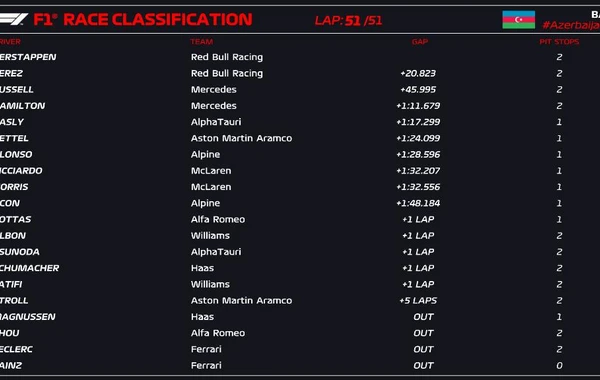Click Bottas' Alfa Romeo team name
The image size is (600, 380).
[218, 219]
